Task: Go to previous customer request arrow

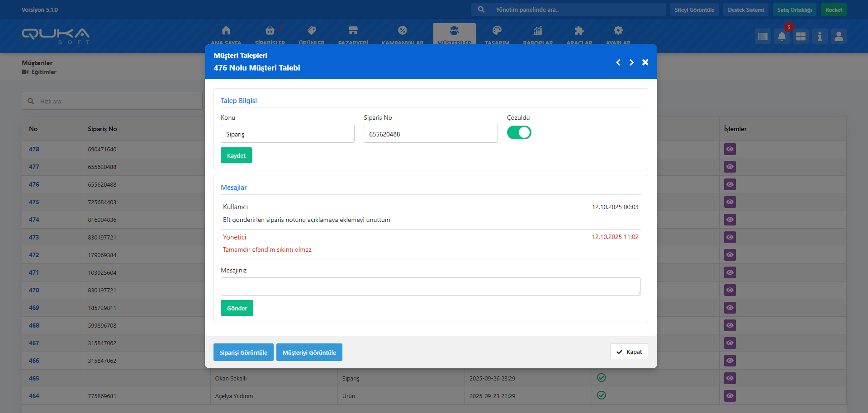Action: tap(618, 62)
